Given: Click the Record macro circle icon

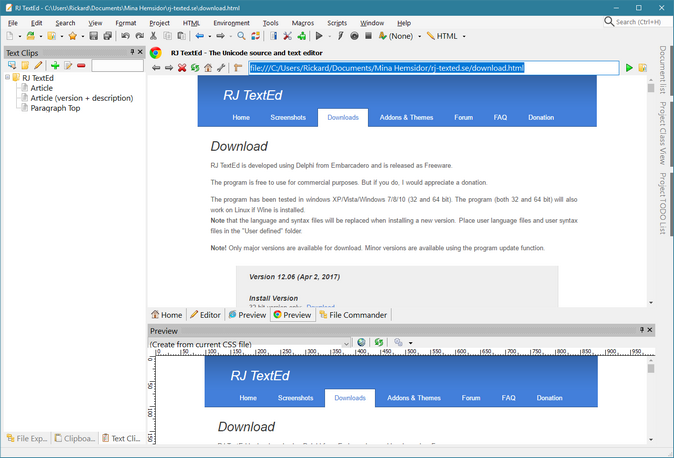Looking at the screenshot, I should (x=354, y=36).
